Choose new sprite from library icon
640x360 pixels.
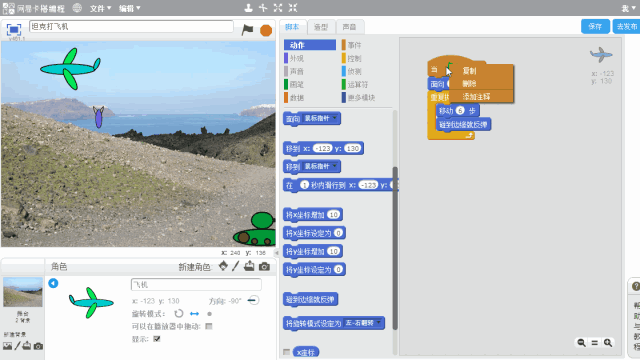[x=223, y=266]
